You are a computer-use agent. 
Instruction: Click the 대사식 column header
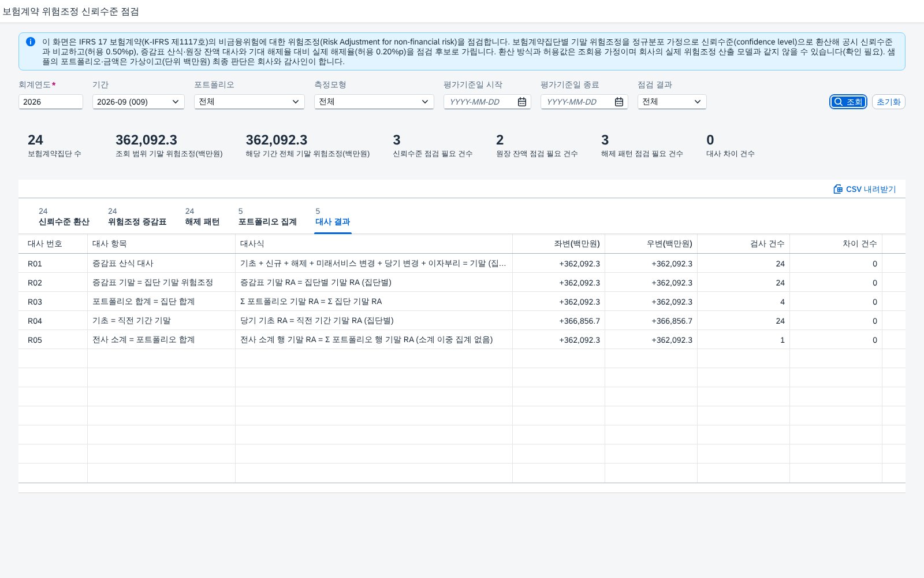pos(374,244)
